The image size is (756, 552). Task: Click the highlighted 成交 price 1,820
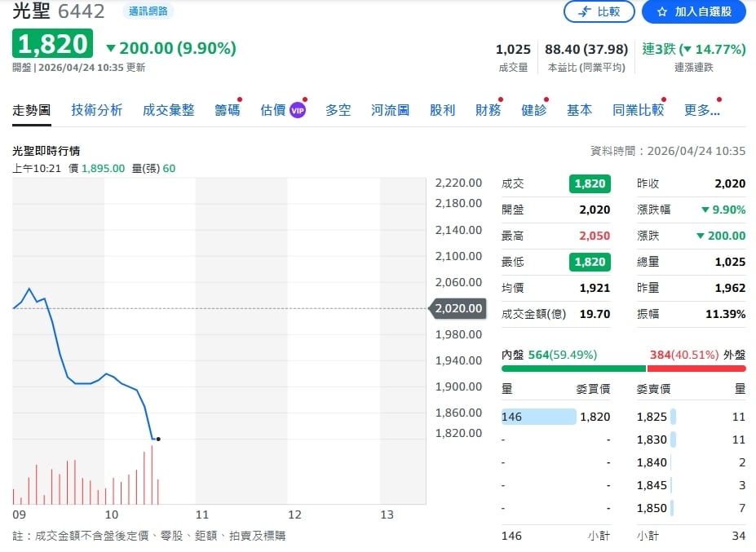591,183
